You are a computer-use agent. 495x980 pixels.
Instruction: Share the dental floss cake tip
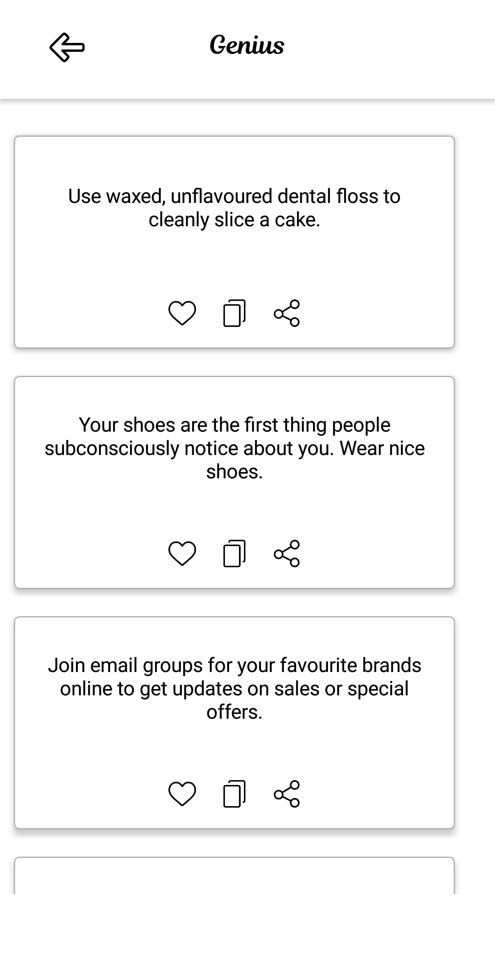click(287, 313)
